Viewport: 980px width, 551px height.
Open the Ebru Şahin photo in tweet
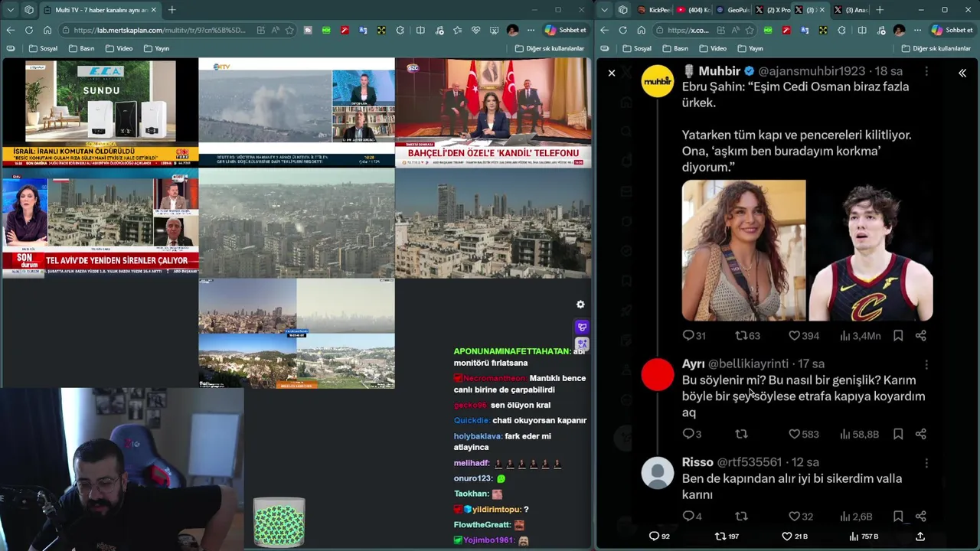pos(743,250)
